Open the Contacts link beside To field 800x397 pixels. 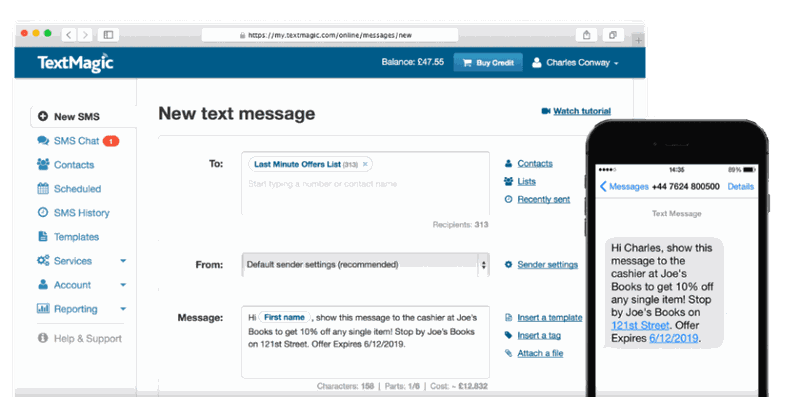(535, 163)
